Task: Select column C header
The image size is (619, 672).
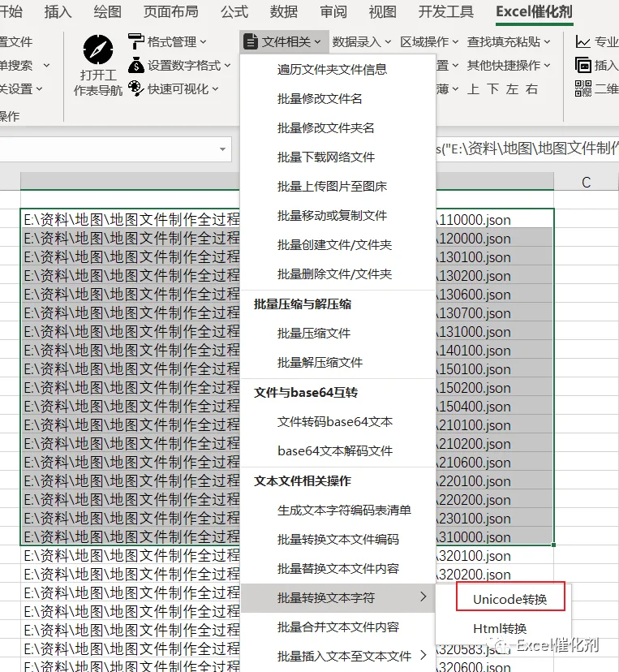Action: coord(586,182)
